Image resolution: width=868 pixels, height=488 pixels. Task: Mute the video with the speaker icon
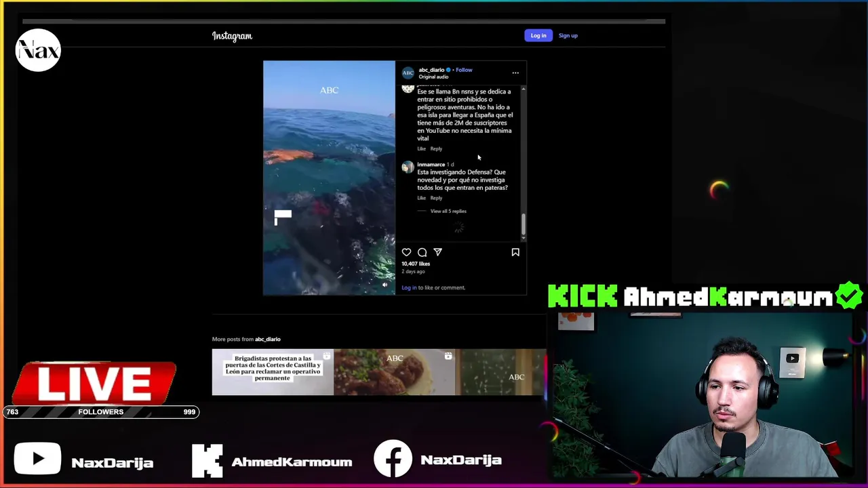coord(384,285)
